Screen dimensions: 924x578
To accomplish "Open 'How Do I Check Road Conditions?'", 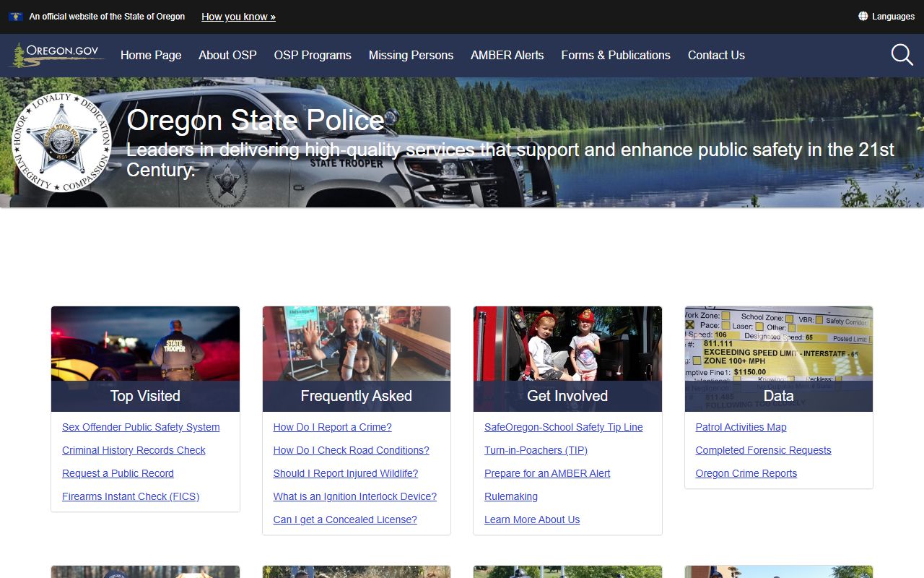I will pos(352,450).
